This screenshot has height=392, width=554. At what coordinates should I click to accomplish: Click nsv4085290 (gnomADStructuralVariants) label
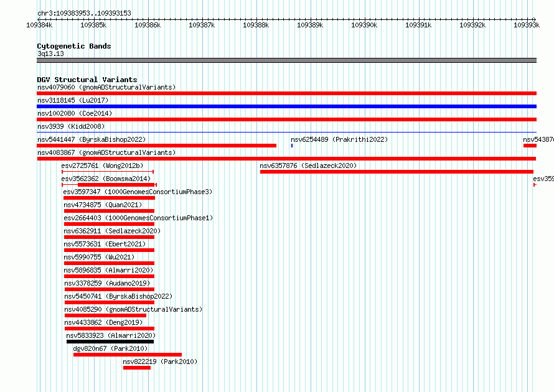click(133, 309)
